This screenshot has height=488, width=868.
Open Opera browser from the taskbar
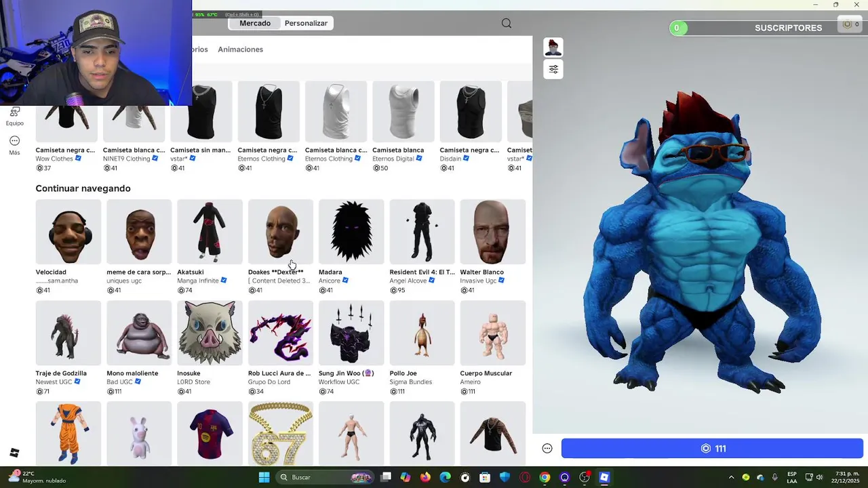coord(525,477)
